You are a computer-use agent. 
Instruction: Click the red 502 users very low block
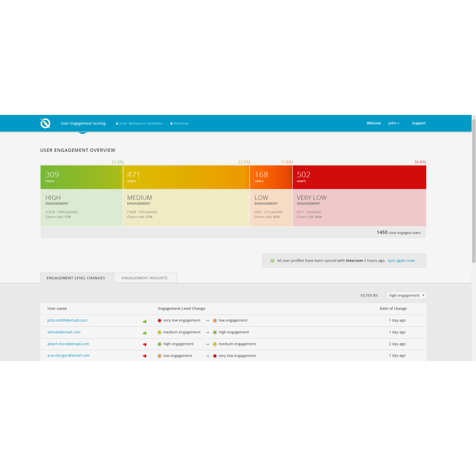click(359, 177)
